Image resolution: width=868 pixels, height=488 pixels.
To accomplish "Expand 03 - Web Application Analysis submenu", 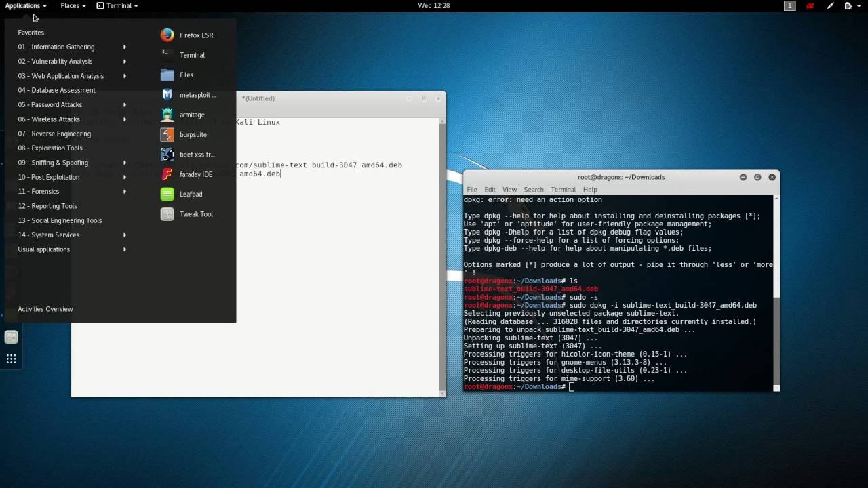I will pyautogui.click(x=72, y=76).
